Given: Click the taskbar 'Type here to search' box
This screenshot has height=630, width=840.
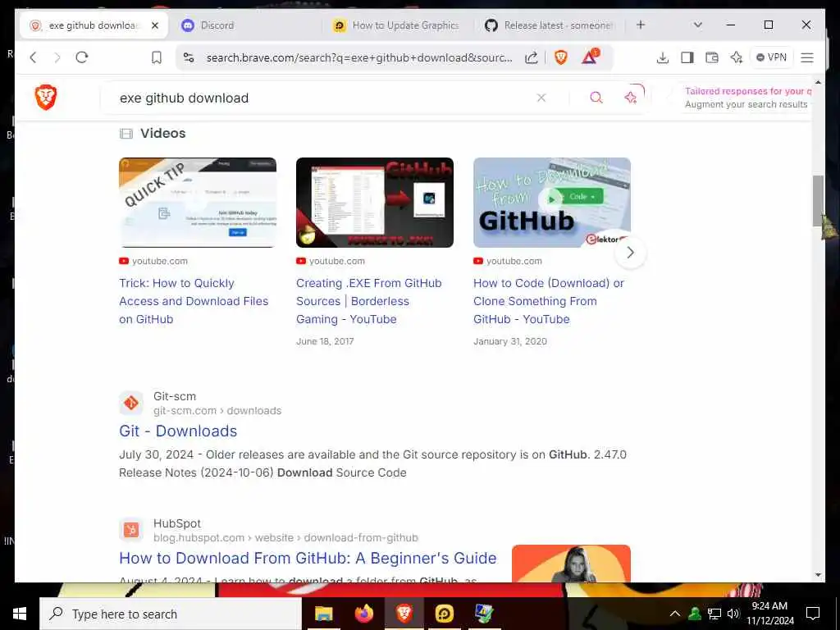Looking at the screenshot, I should click(171, 614).
